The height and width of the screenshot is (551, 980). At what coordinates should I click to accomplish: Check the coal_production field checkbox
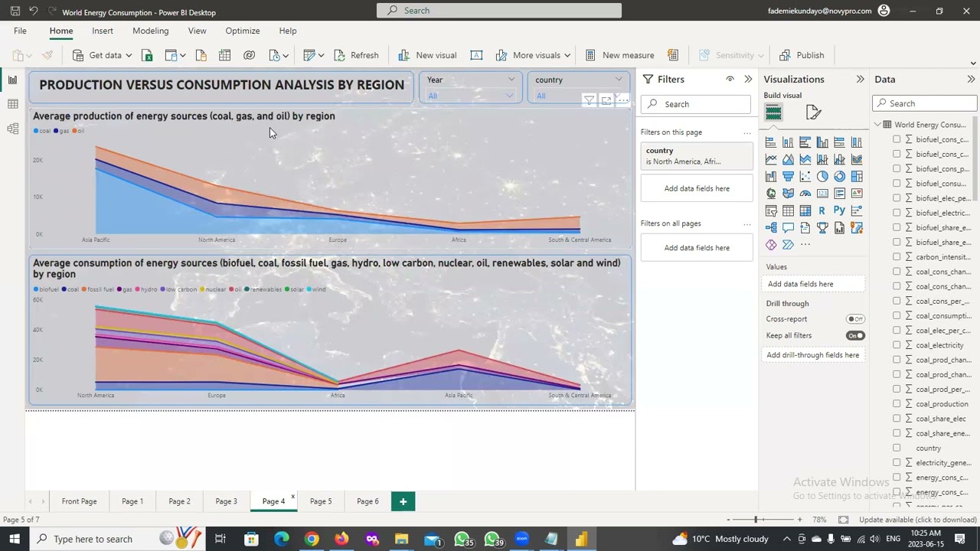tap(897, 404)
